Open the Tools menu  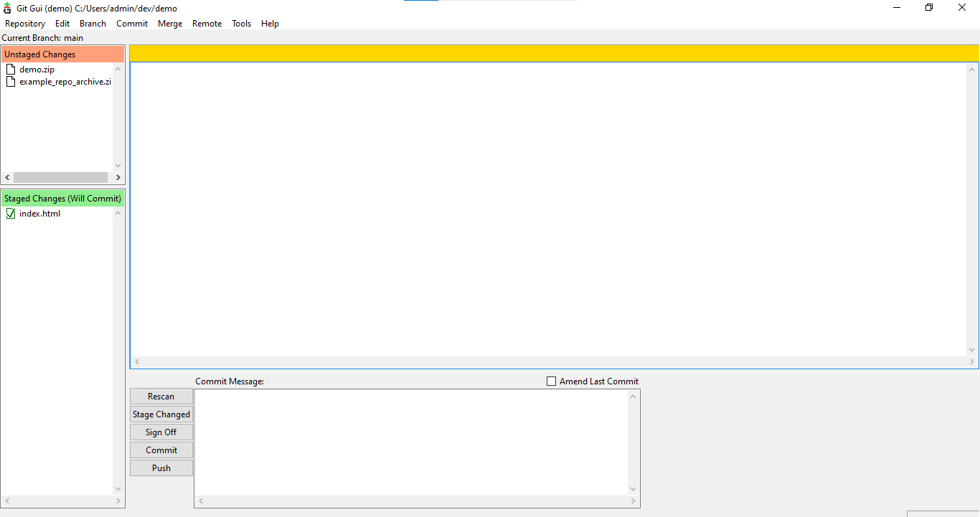point(241,24)
